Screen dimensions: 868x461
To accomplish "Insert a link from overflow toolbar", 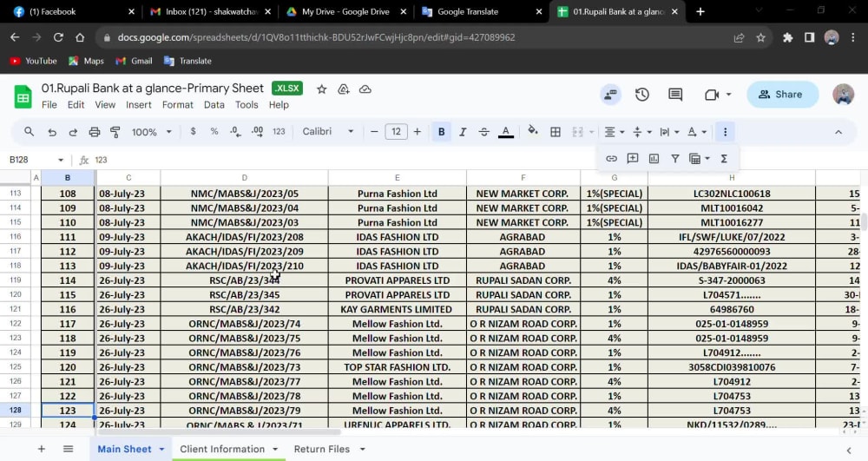I will [x=611, y=159].
